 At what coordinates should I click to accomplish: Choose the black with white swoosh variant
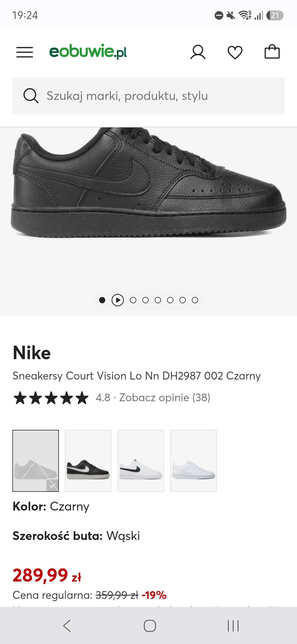[88, 461]
